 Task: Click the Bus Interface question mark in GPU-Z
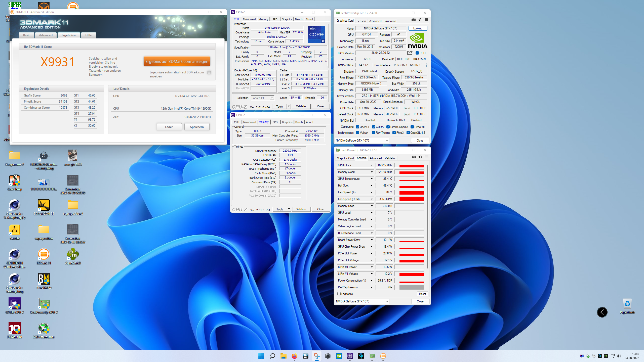click(x=426, y=65)
